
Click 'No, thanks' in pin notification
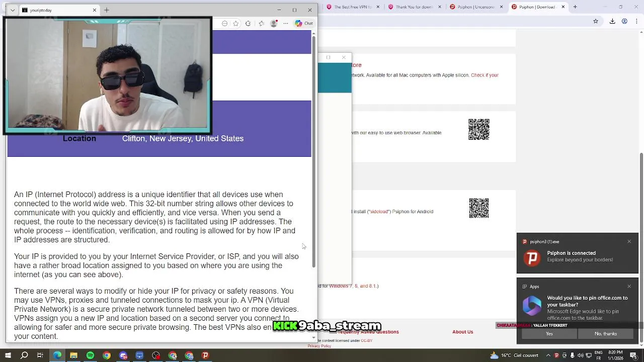[606, 334]
